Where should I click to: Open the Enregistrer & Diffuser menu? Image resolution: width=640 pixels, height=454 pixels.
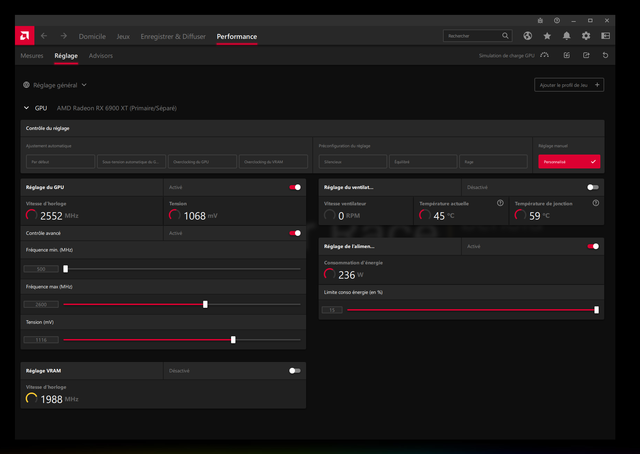(x=173, y=36)
